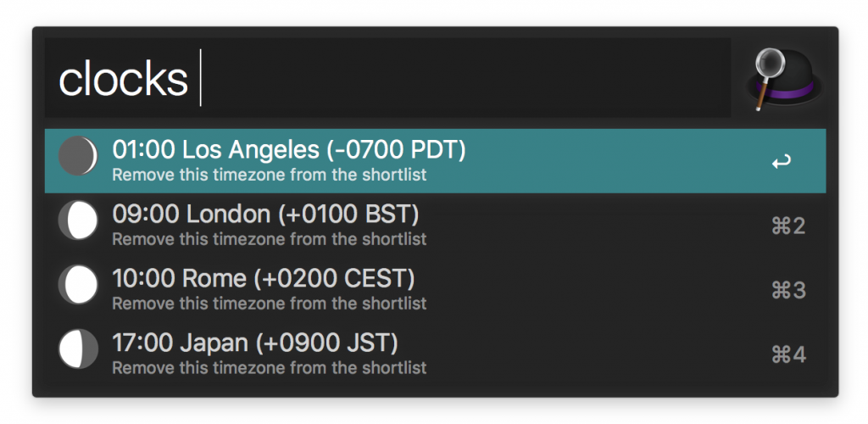The height and width of the screenshot is (424, 868).
Task: Pick the 17:00 Japan result
Action: click(254, 343)
